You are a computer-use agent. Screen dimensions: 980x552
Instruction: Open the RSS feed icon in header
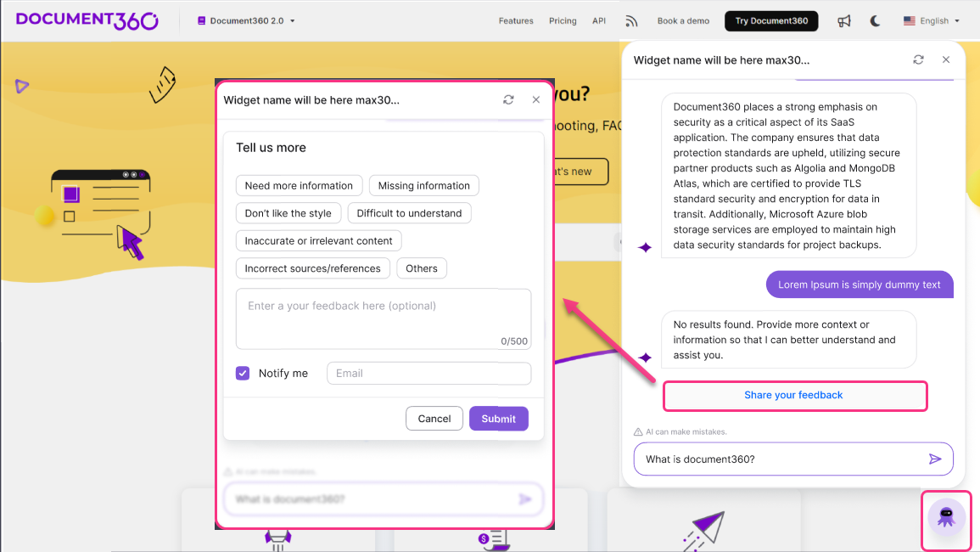coord(631,21)
